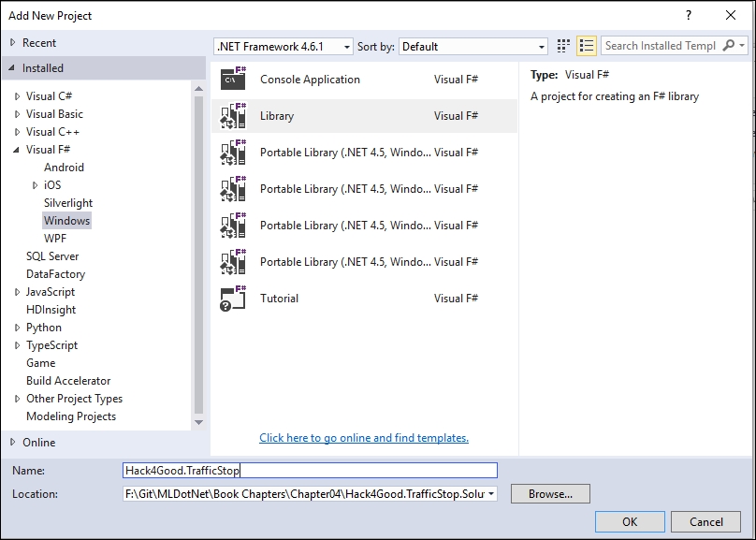Expand the Online section
The width and height of the screenshot is (756, 540).
(12, 442)
